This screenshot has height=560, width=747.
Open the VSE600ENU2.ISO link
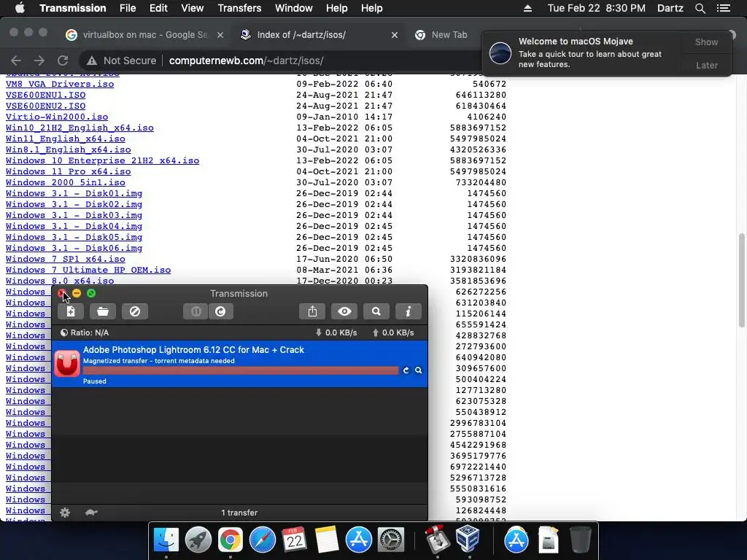pos(46,106)
